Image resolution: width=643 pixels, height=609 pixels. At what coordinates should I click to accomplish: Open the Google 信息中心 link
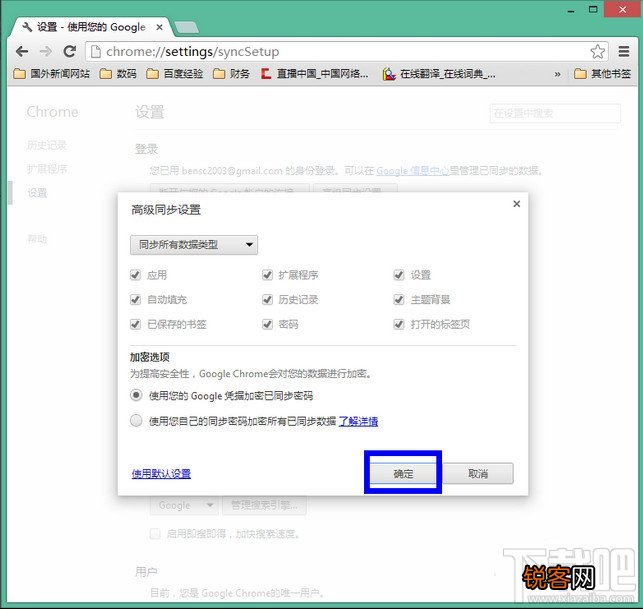coord(412,171)
